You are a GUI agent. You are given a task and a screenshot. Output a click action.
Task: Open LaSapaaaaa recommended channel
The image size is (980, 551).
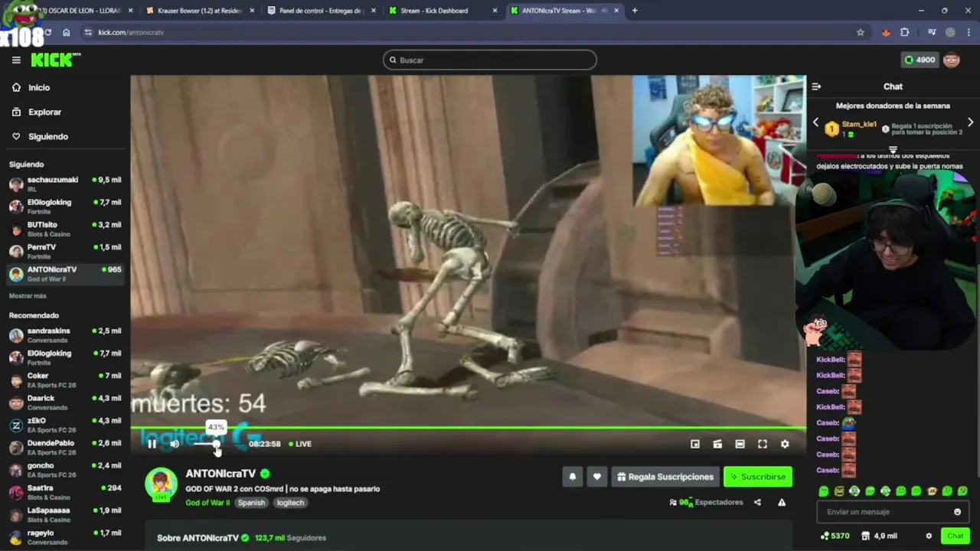coord(65,514)
